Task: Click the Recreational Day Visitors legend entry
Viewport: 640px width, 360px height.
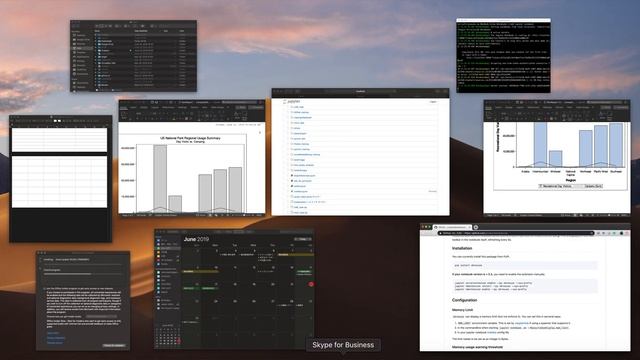Action: tap(557, 186)
